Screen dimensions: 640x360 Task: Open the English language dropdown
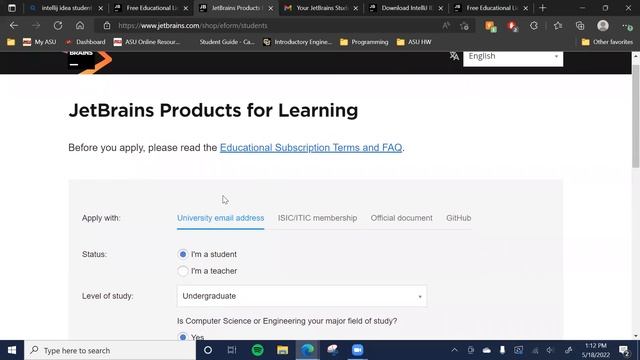tap(513, 57)
